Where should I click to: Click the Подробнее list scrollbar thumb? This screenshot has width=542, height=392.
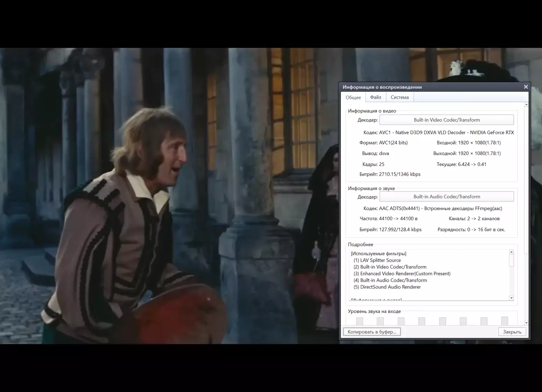click(511, 261)
